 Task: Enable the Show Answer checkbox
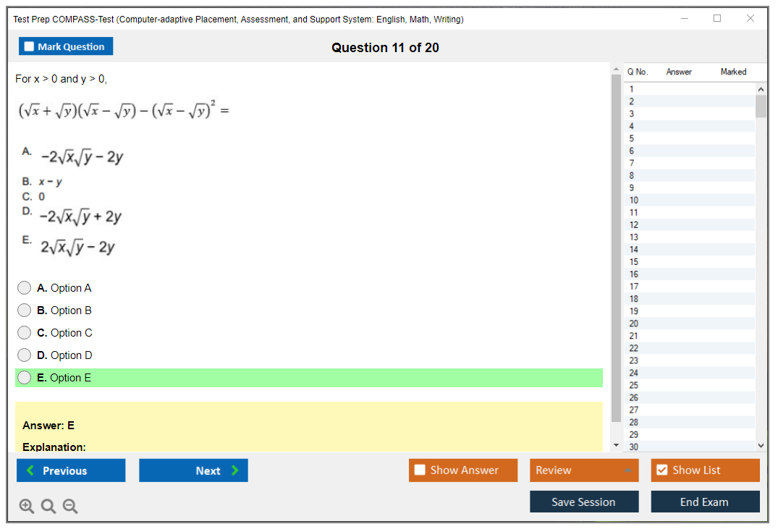[420, 470]
